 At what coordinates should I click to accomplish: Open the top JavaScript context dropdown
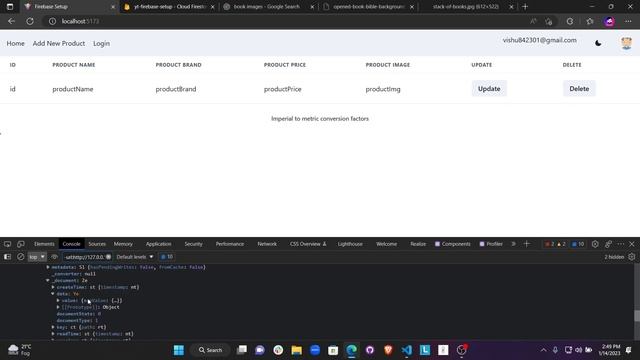[37, 257]
